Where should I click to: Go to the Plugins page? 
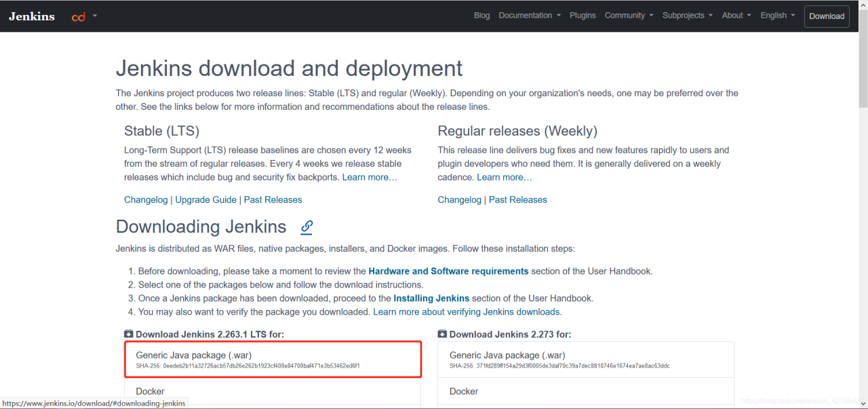tap(583, 16)
